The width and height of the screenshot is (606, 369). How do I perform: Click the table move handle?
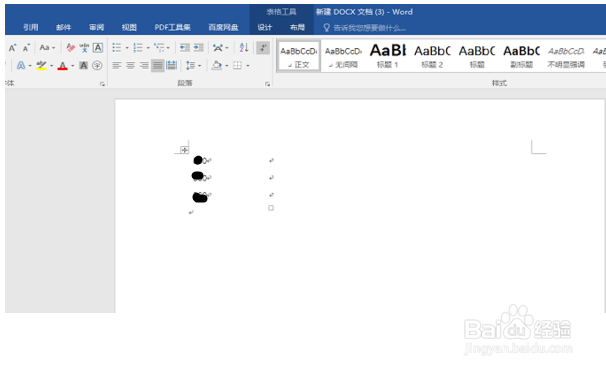coord(184,150)
